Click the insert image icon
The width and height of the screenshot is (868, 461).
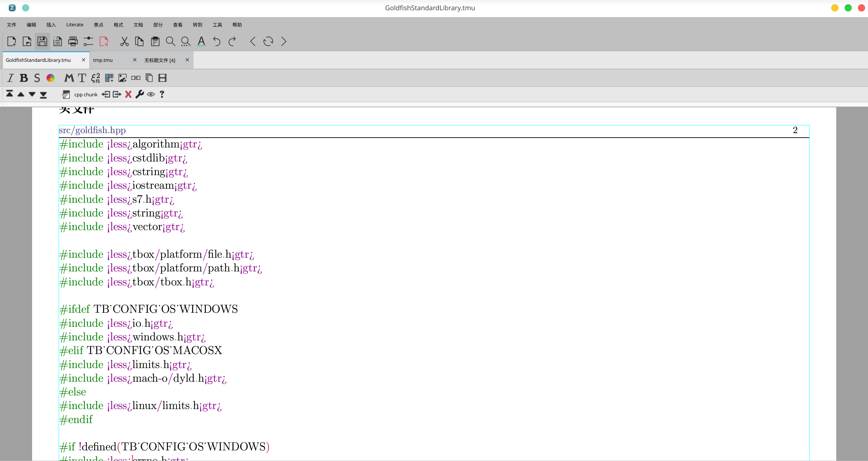click(123, 78)
